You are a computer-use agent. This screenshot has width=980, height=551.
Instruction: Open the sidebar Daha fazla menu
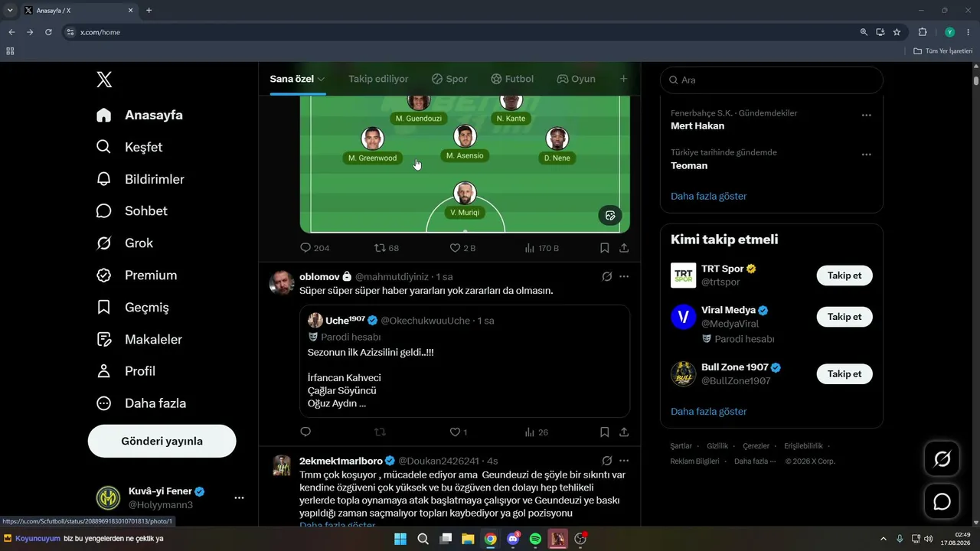click(x=141, y=403)
